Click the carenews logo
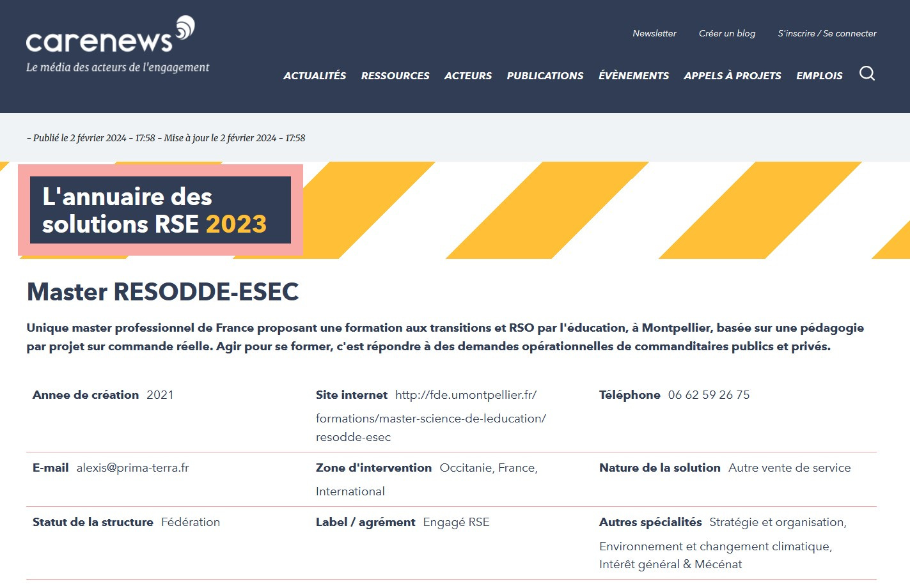The height and width of the screenshot is (588, 910). click(x=110, y=35)
